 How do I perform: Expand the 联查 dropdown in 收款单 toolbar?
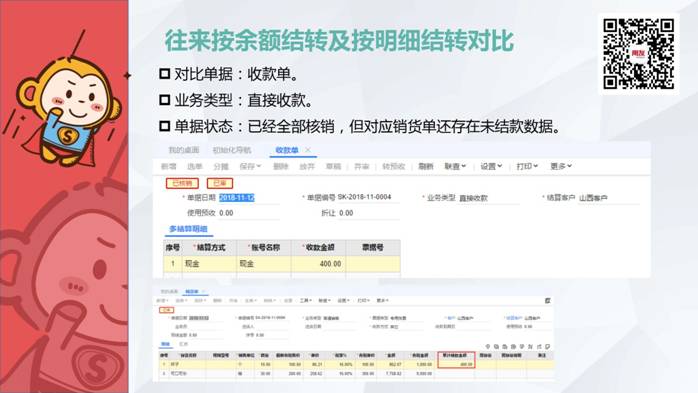455,166
